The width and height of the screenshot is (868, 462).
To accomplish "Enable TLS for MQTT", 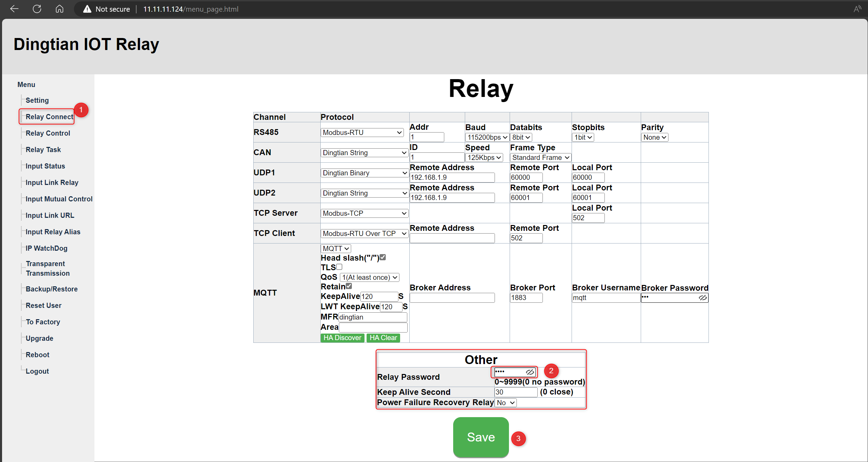I will (339, 267).
